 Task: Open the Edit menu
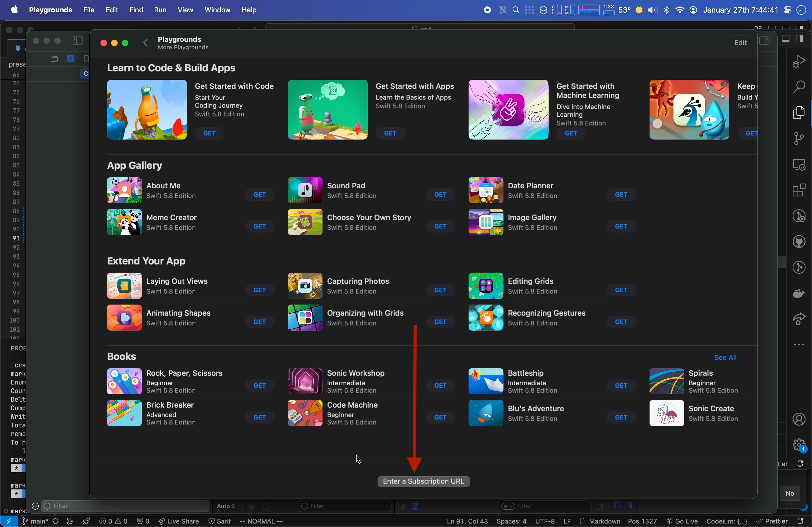[112, 10]
